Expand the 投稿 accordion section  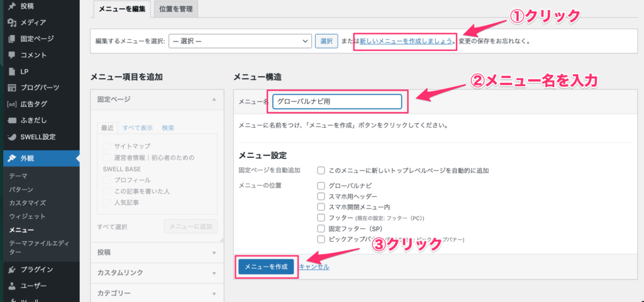click(x=157, y=252)
